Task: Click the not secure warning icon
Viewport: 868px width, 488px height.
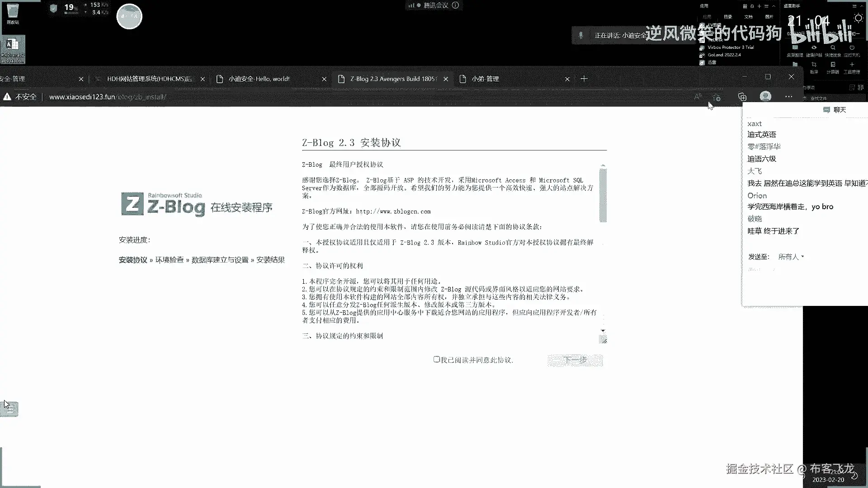Action: pos(7,97)
